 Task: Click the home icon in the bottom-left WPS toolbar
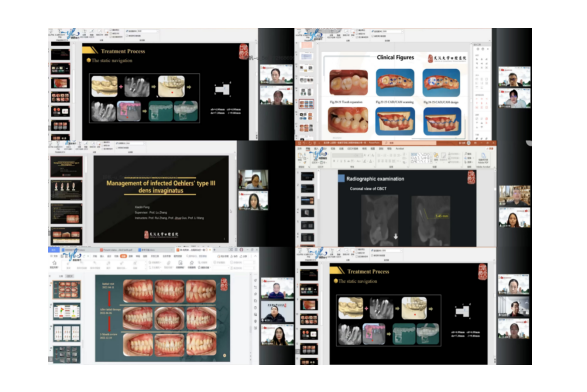pos(54,263)
